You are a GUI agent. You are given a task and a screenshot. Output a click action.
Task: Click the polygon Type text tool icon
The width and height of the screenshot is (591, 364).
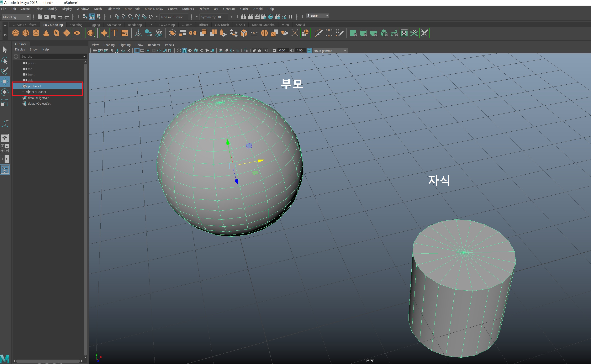point(114,33)
